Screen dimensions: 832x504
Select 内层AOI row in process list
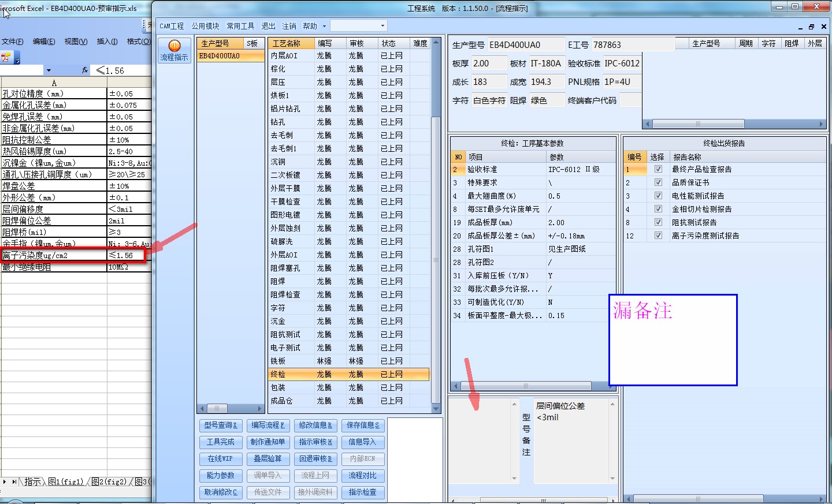point(349,55)
